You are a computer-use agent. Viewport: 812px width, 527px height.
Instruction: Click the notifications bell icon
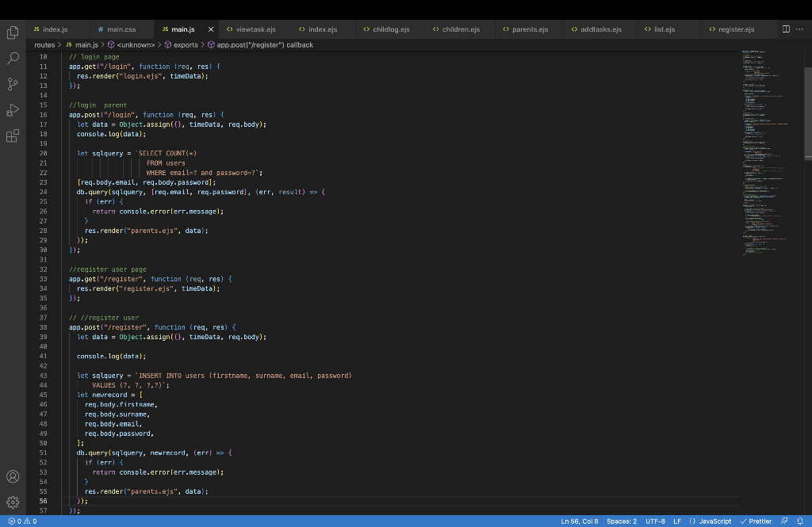[800, 521]
